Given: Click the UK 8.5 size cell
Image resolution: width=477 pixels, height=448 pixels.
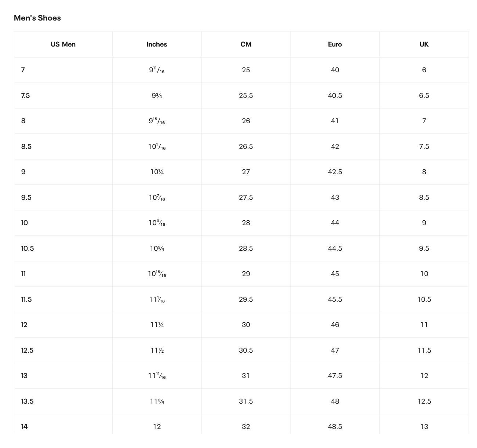Looking at the screenshot, I should point(424,198).
